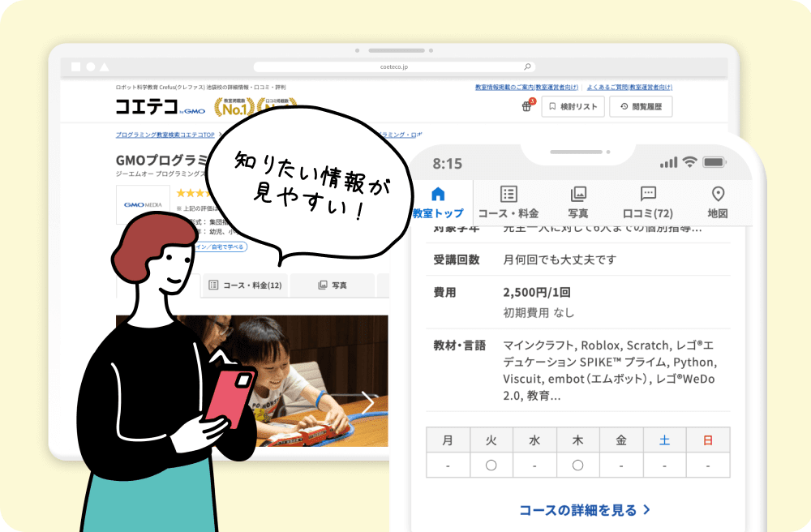Tap the コース・料金 list icon
The height and width of the screenshot is (532, 811).
click(508, 194)
